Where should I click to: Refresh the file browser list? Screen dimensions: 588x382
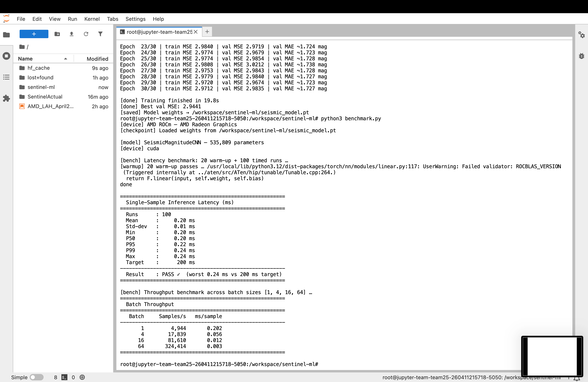click(x=86, y=34)
